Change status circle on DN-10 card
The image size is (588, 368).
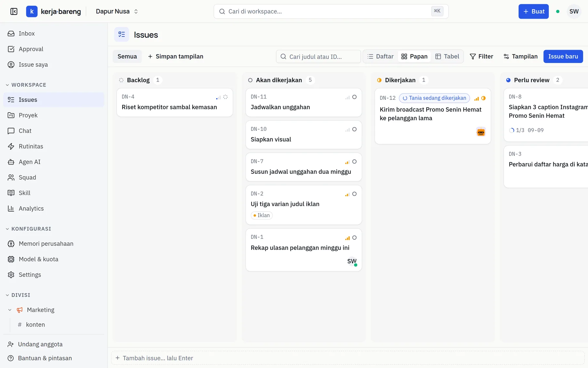pos(354,130)
